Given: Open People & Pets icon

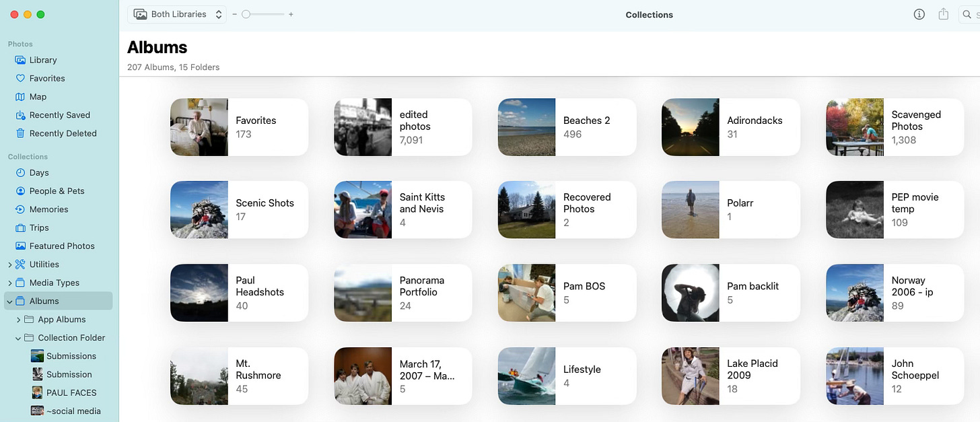Looking at the screenshot, I should point(20,191).
